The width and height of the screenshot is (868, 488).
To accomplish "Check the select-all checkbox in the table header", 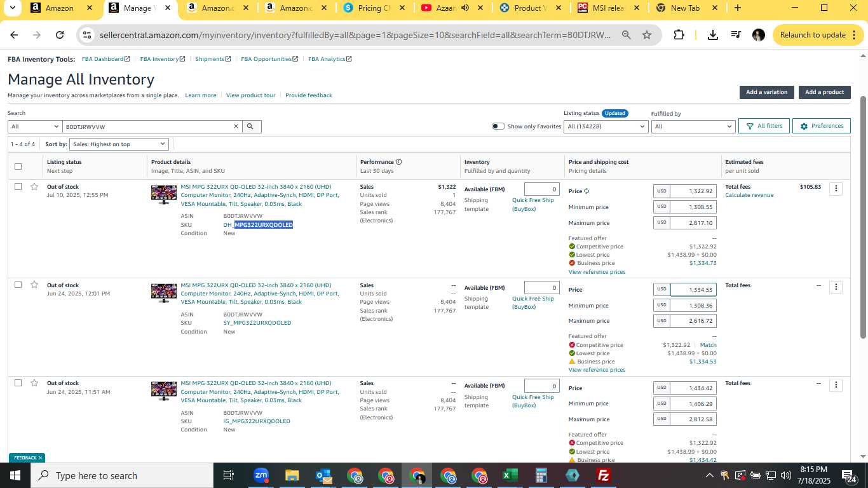I will click(x=18, y=166).
